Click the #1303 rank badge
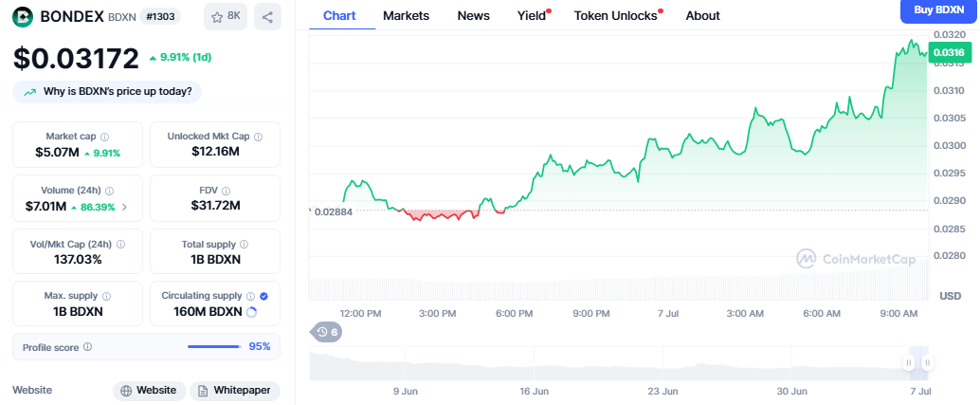980x405 pixels. point(160,17)
